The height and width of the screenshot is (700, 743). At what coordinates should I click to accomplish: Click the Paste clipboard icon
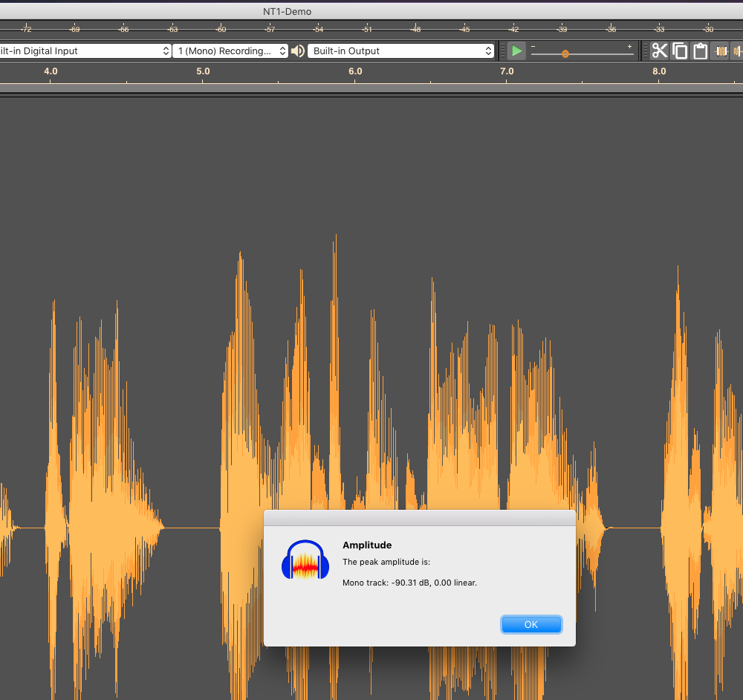point(700,51)
